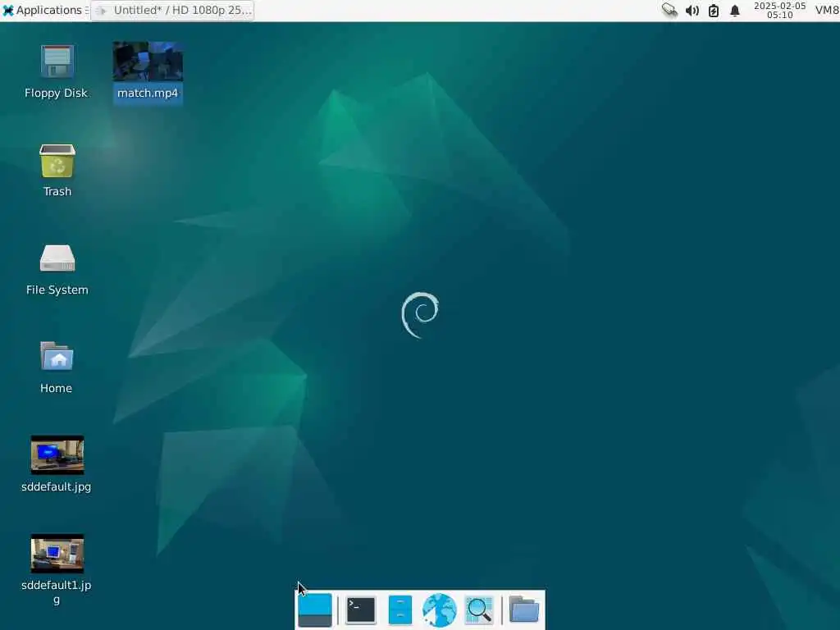The width and height of the screenshot is (840, 630).
Task: Open the folder icon in the dock
Action: point(524,609)
